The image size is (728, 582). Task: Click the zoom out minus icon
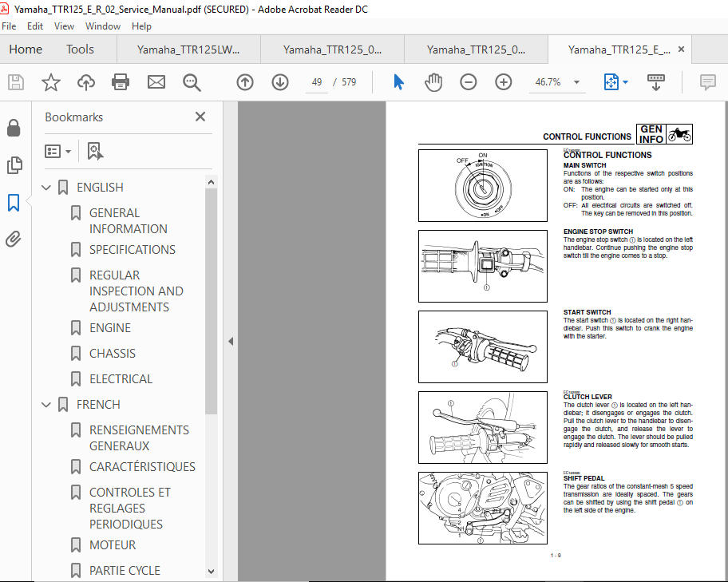coord(468,82)
